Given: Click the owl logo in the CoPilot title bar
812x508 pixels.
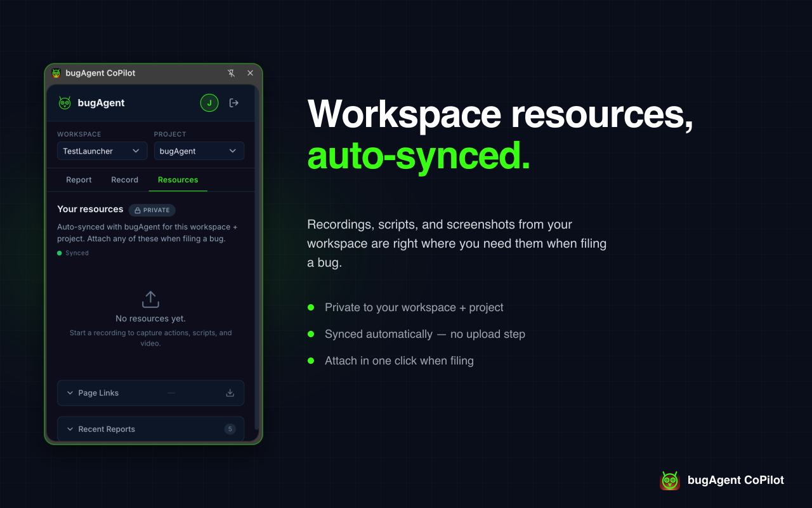Looking at the screenshot, I should click(x=56, y=73).
